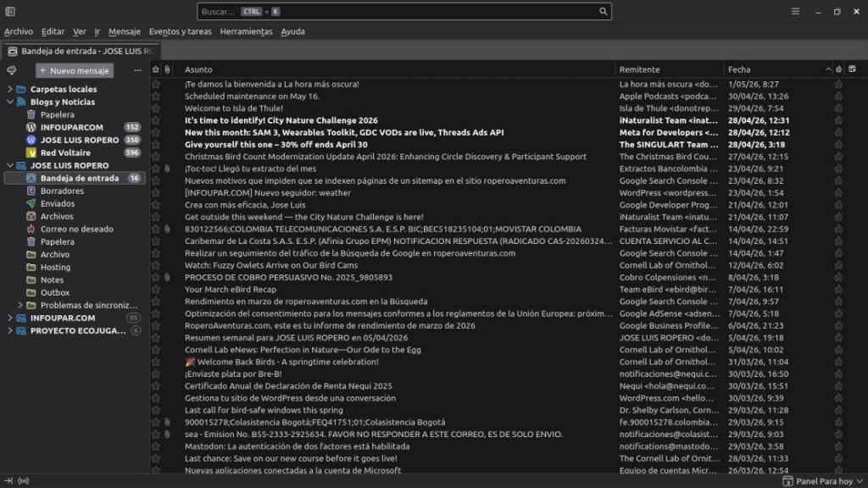The height and width of the screenshot is (488, 868).
Task: Click the junk status column header icon
Action: [x=838, y=69]
